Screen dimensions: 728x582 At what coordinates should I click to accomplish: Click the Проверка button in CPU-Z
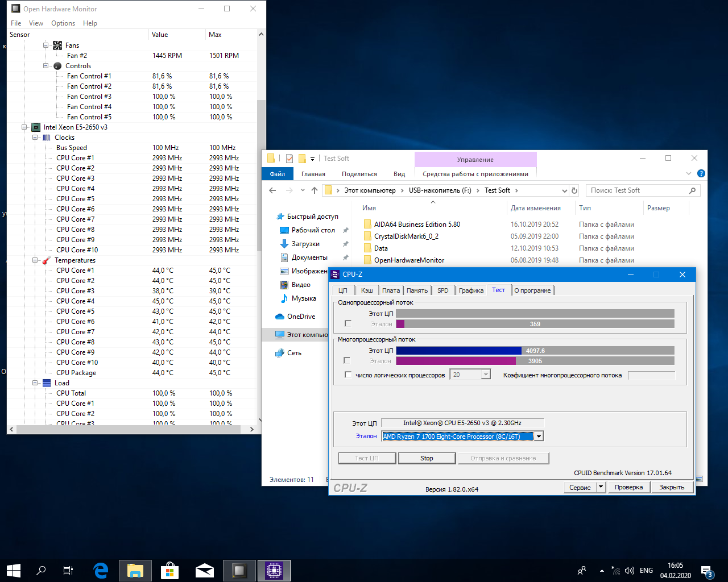[628, 487]
